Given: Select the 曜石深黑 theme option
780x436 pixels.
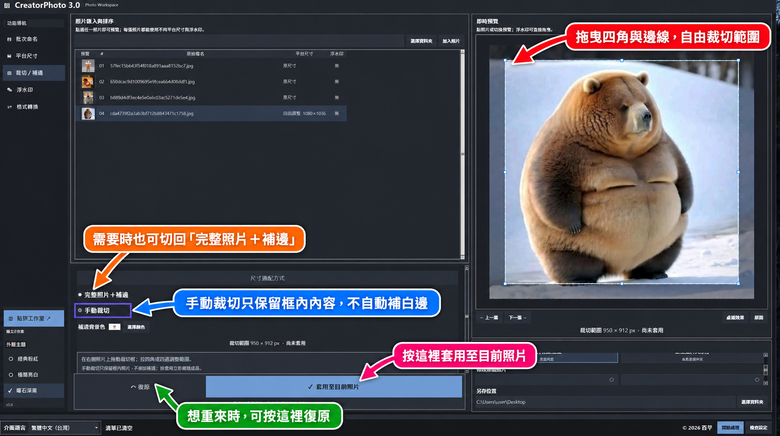Looking at the screenshot, I should 34,391.
